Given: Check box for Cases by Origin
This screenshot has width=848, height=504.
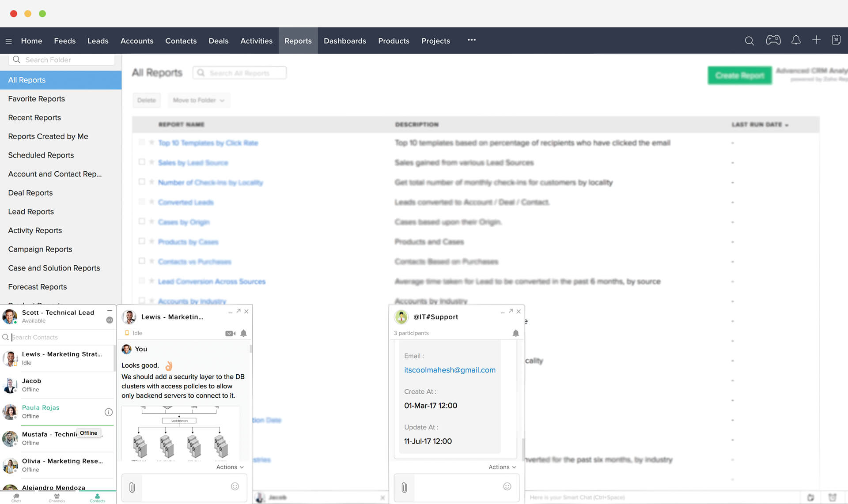Looking at the screenshot, I should pos(142,221).
